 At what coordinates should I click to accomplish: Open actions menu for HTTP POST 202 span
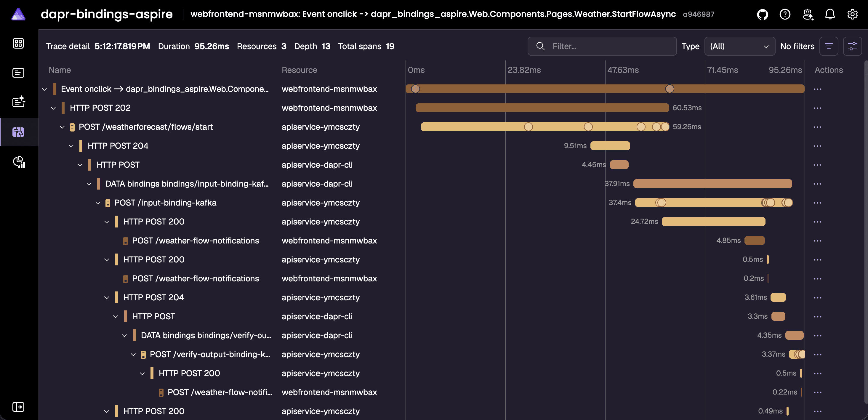click(x=817, y=108)
